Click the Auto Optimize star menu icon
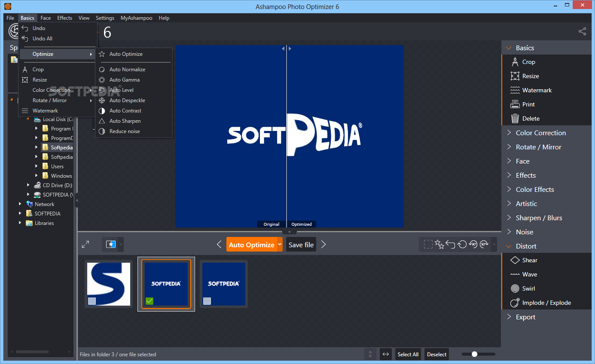Viewport: 595px width, 364px height. [x=102, y=54]
